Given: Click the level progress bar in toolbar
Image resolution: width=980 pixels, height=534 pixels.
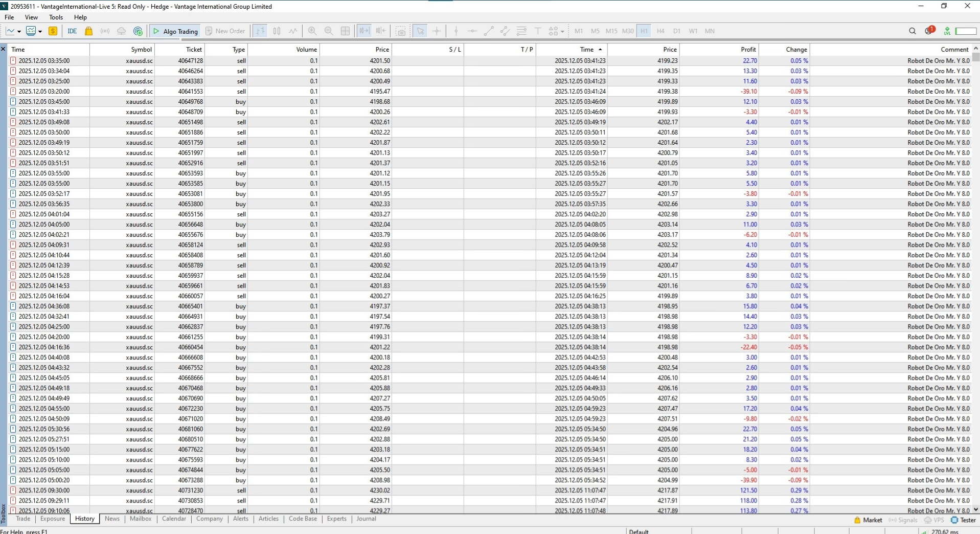Looking at the screenshot, I should [x=966, y=31].
